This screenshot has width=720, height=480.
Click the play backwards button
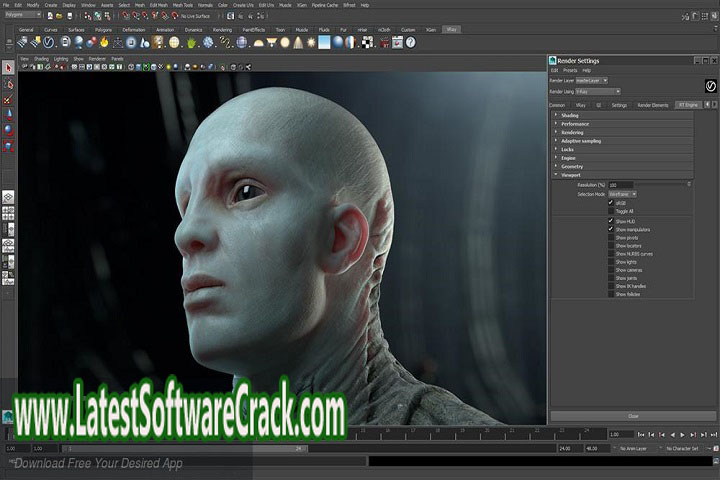coord(672,435)
